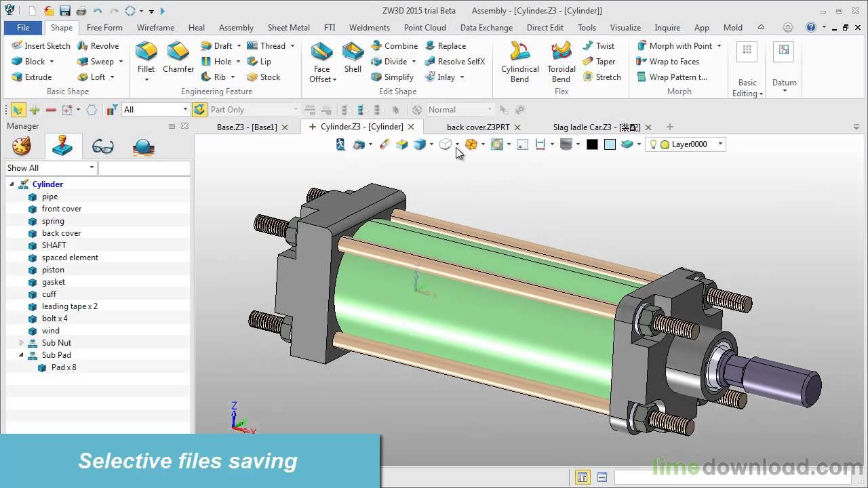Select the Combine shape tool
The height and width of the screenshot is (488, 868).
[x=394, y=45]
